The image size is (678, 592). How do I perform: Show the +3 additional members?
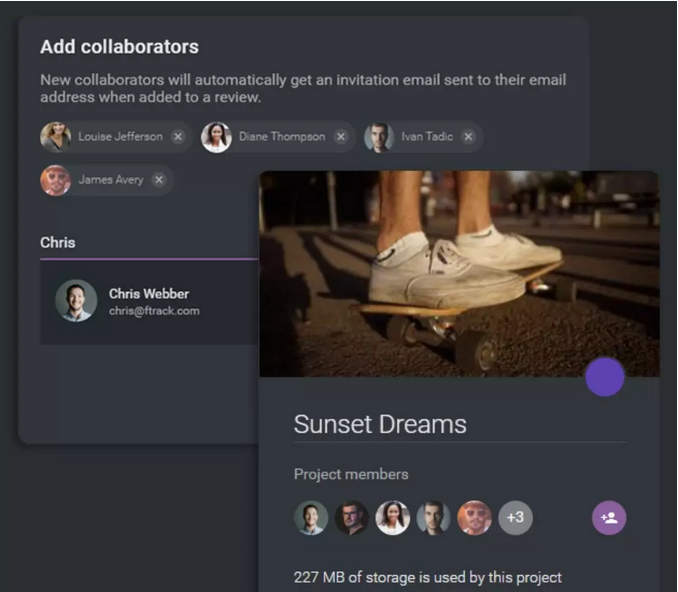(x=515, y=518)
